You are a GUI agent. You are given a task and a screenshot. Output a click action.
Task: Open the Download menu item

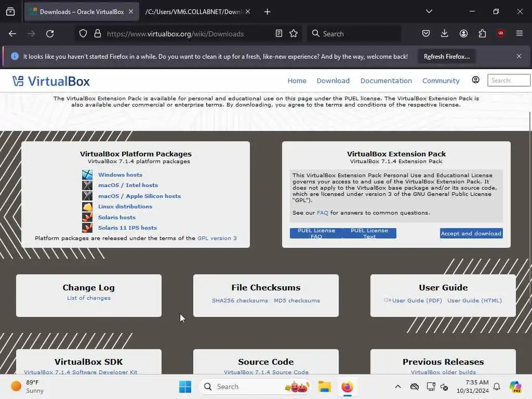tap(333, 81)
